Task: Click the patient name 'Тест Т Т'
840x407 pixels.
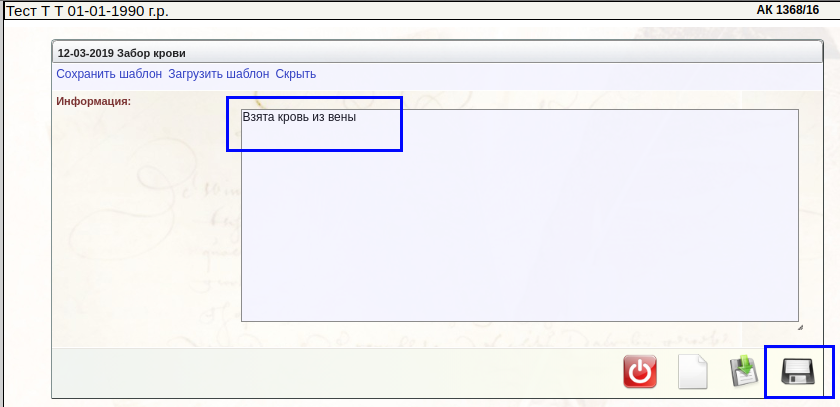Action: [35, 10]
